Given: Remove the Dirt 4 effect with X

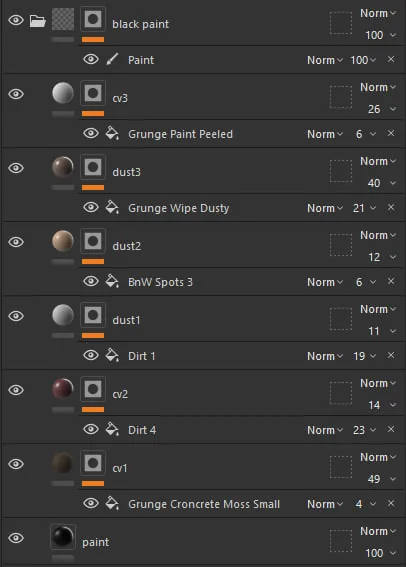Looking at the screenshot, I should coord(391,429).
